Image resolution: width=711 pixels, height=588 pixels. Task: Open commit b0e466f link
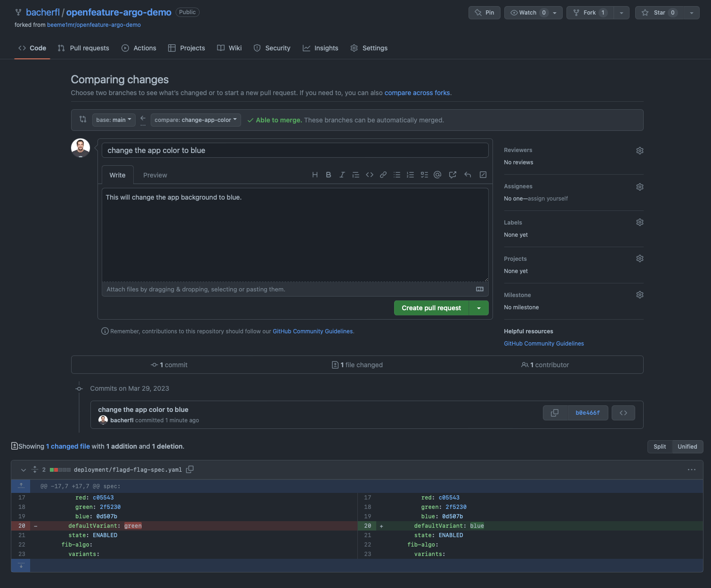click(588, 413)
